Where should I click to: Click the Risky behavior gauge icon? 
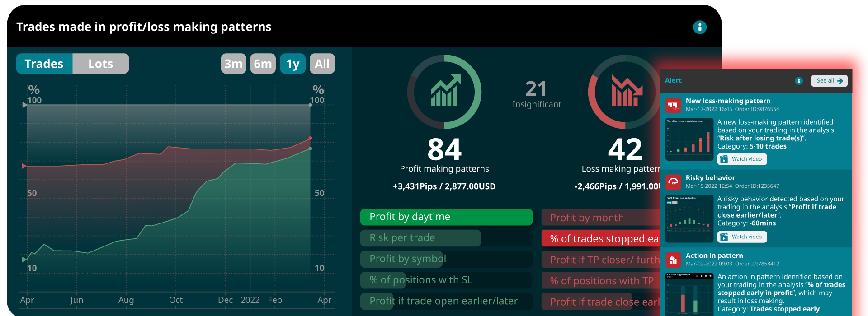pyautogui.click(x=673, y=182)
